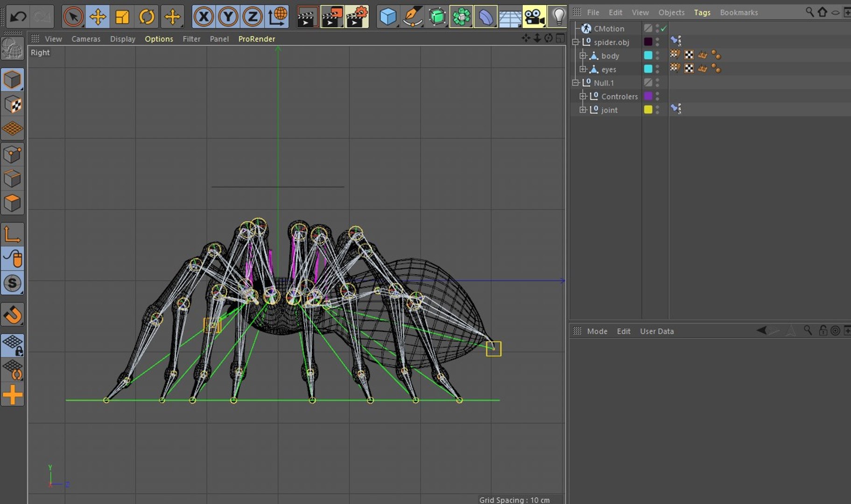The height and width of the screenshot is (504, 851).
Task: Open Object Manager Objects menu
Action: pos(671,13)
